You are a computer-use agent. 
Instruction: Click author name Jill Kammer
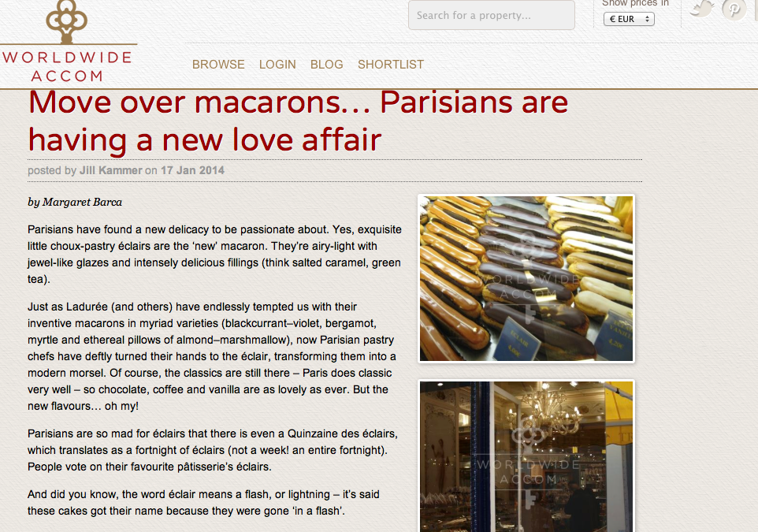(x=110, y=170)
